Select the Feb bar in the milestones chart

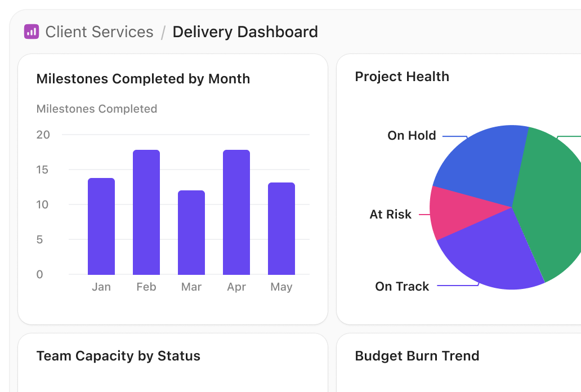(x=146, y=211)
